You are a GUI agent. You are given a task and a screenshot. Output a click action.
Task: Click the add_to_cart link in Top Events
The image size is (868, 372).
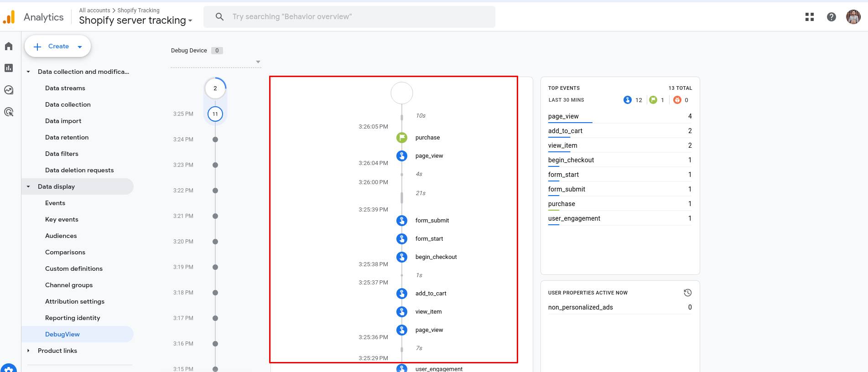(x=565, y=131)
